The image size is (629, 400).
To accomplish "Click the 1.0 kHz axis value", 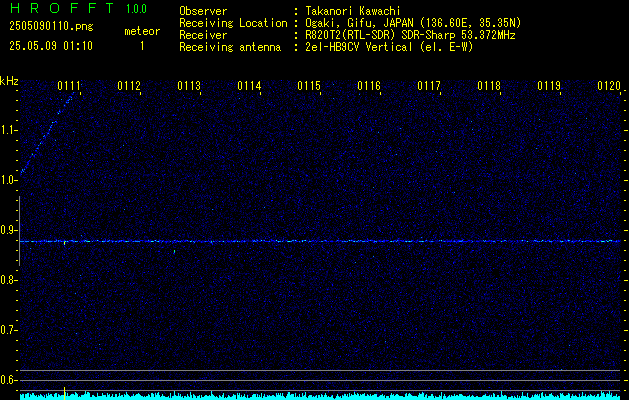I will point(8,181).
